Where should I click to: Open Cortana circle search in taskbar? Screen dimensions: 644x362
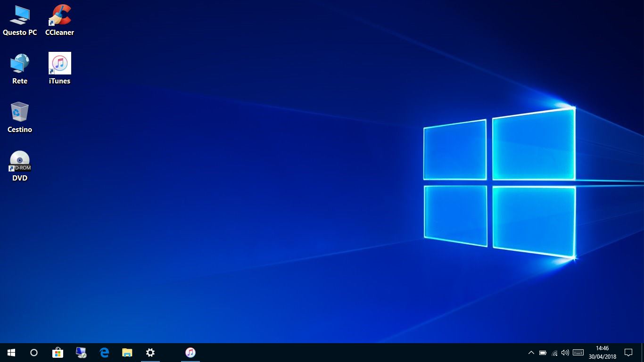(34, 353)
